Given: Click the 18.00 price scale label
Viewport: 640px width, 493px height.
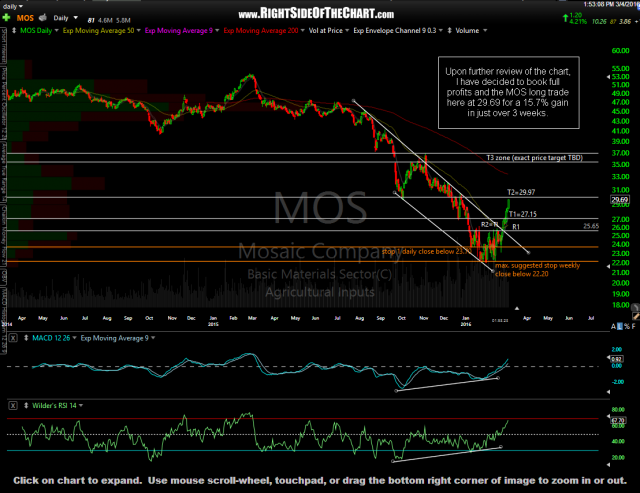Looking at the screenshot, I should click(x=620, y=305).
